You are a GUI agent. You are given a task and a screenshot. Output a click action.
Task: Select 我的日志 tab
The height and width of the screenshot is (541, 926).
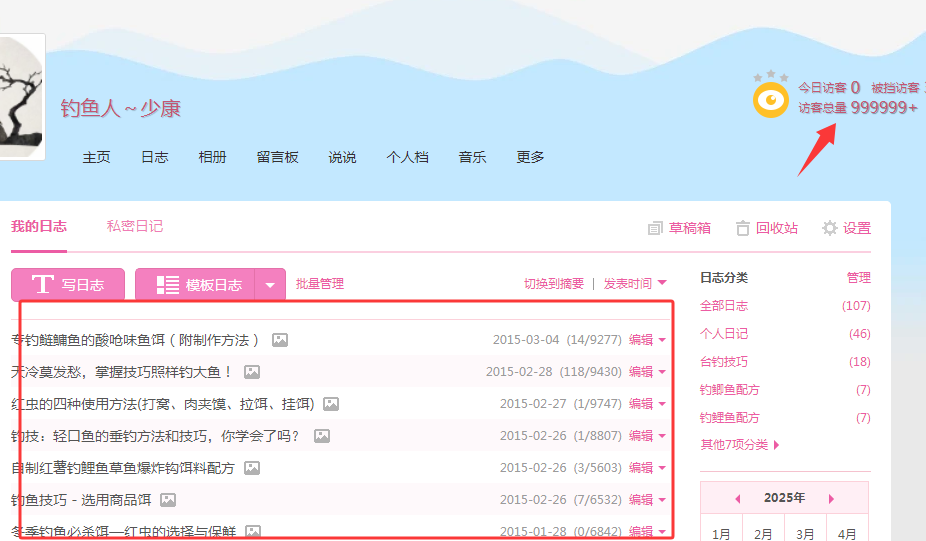(x=39, y=226)
